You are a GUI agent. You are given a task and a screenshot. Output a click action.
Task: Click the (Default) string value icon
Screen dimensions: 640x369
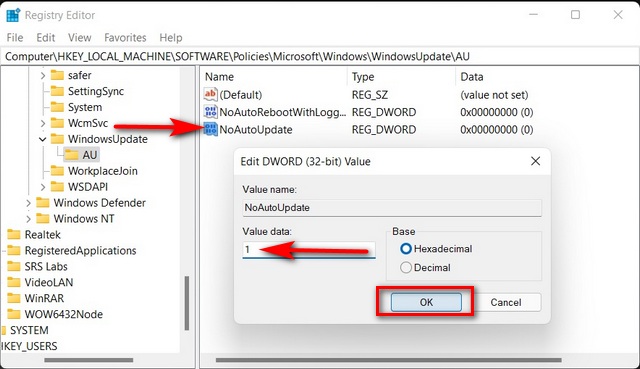pyautogui.click(x=211, y=94)
